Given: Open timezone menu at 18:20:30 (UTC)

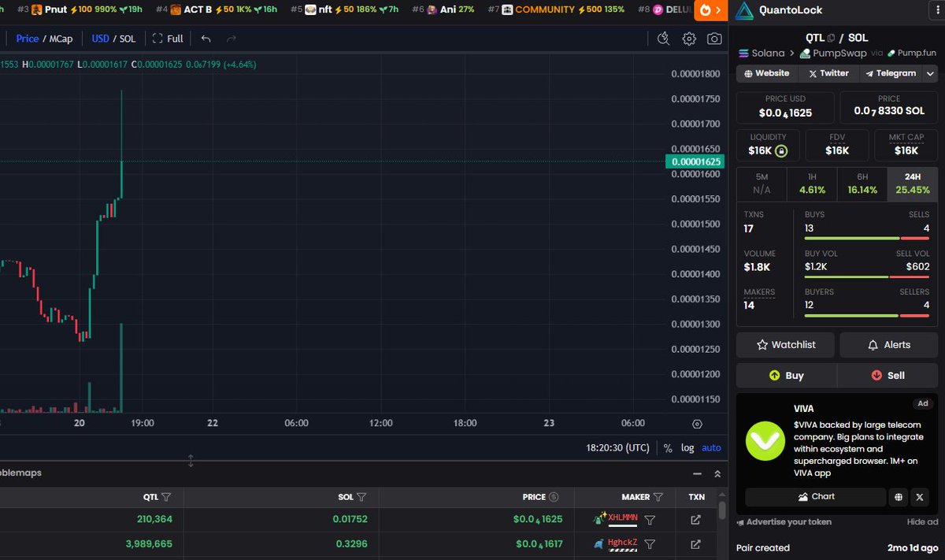Looking at the screenshot, I should pos(617,447).
